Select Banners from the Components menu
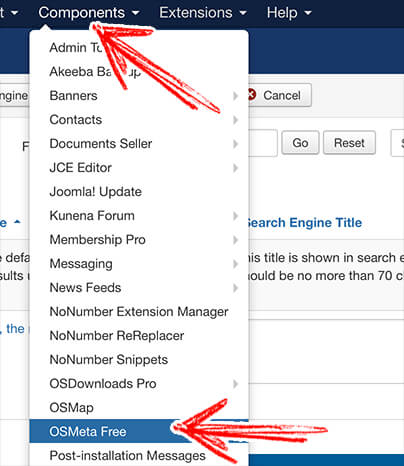 click(139, 96)
